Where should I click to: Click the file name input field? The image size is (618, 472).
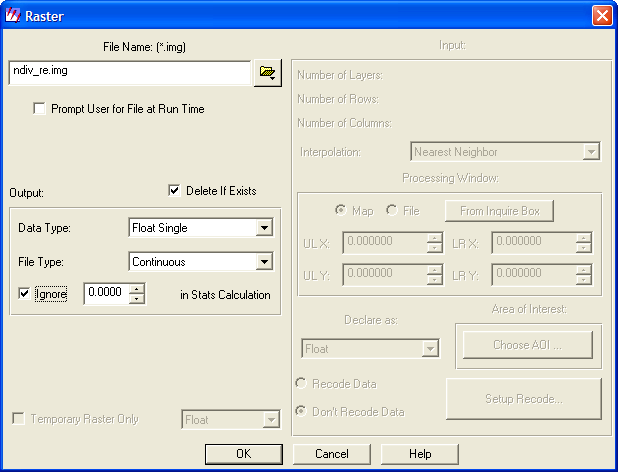pos(128,73)
